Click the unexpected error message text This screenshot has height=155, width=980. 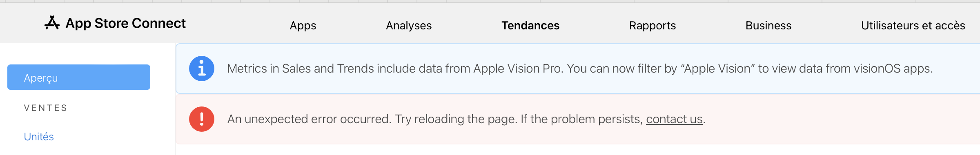point(466,119)
